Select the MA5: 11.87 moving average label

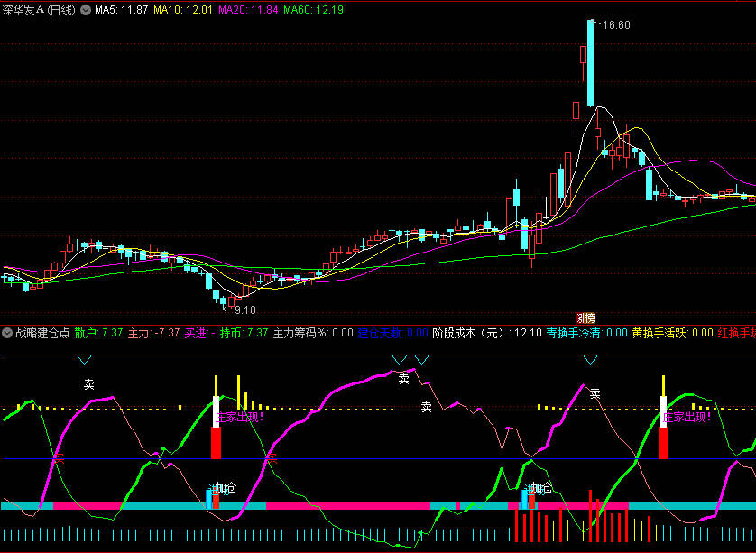pyautogui.click(x=121, y=10)
